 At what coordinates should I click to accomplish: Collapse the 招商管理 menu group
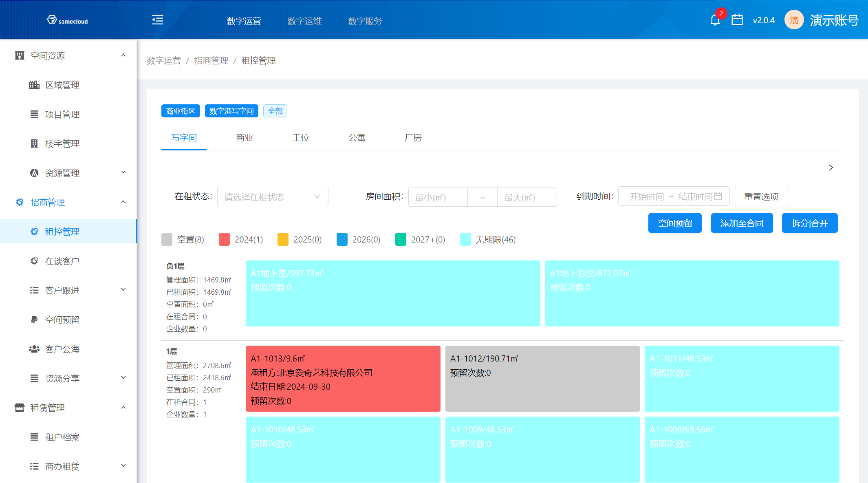123,202
